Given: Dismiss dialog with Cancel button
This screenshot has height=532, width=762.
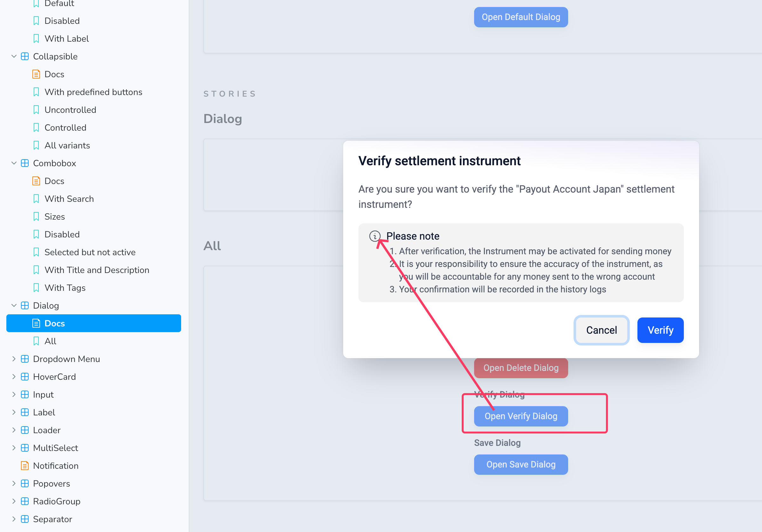Looking at the screenshot, I should [601, 330].
